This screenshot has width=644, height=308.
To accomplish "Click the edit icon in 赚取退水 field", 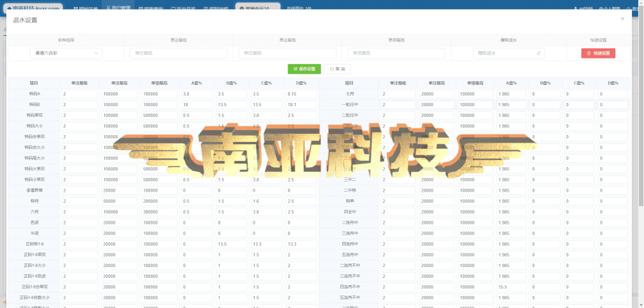I will tap(538, 53).
